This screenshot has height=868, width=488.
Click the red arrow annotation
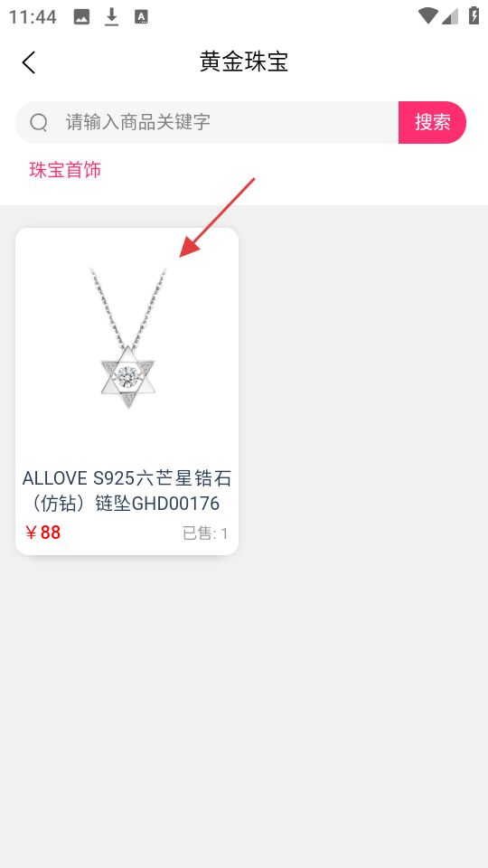pos(216,218)
